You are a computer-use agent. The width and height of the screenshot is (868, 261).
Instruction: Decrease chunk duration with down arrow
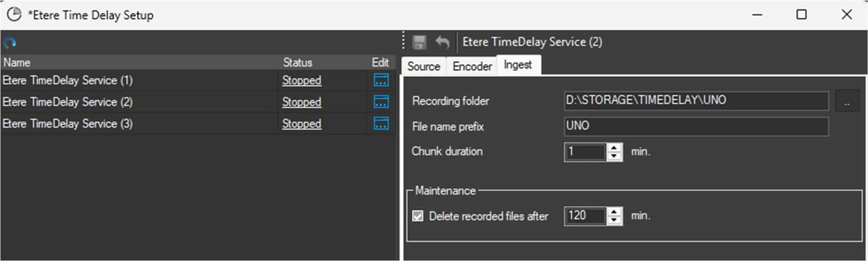pos(614,156)
